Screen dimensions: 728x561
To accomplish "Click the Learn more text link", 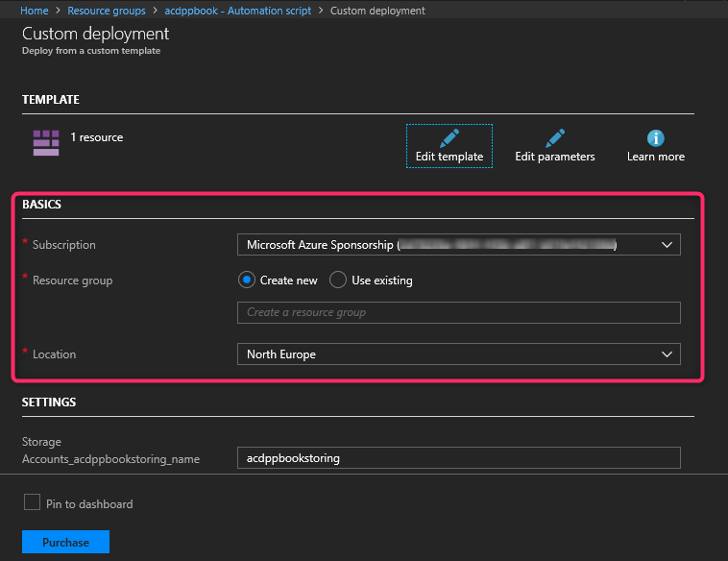I will click(x=656, y=157).
